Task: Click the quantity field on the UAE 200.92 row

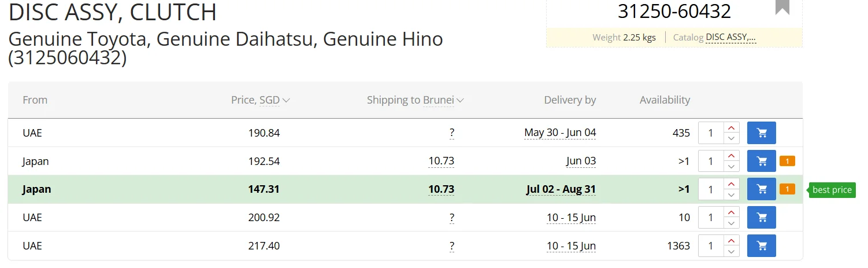Action: coord(711,218)
